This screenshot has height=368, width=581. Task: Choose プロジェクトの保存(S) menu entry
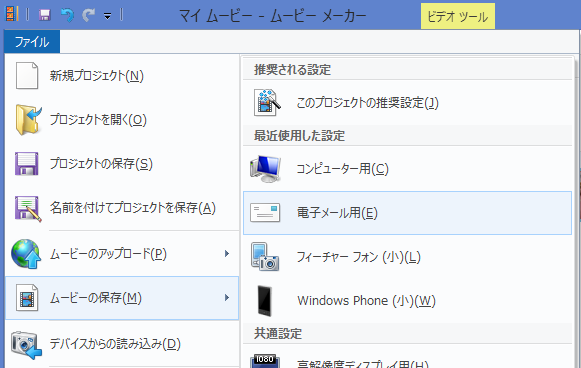coord(122,163)
